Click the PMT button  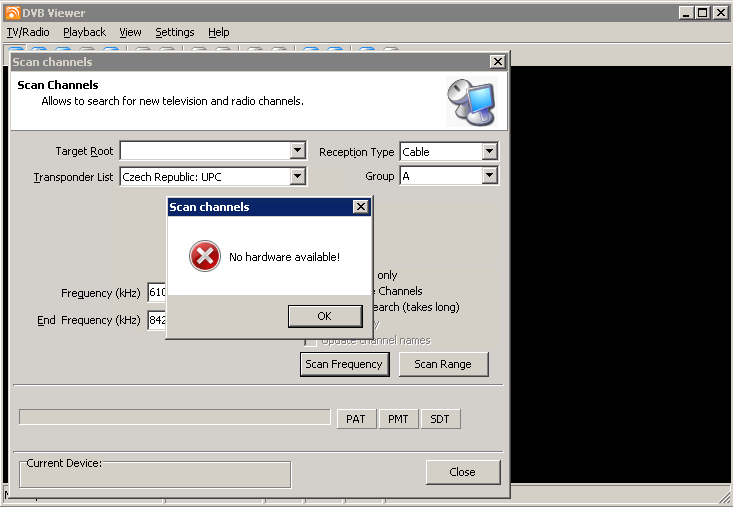pos(398,419)
